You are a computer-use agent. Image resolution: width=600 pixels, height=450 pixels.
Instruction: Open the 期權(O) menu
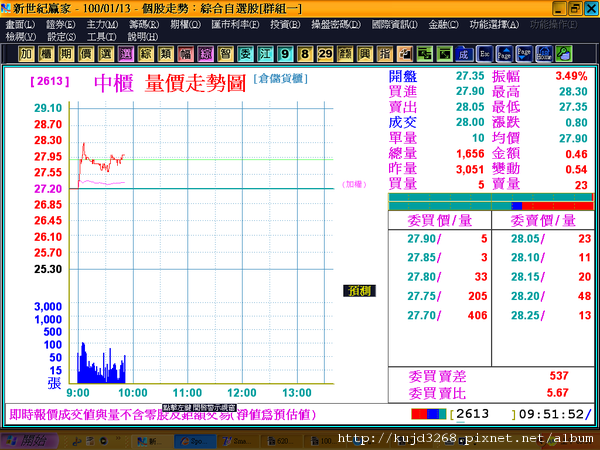(x=185, y=24)
